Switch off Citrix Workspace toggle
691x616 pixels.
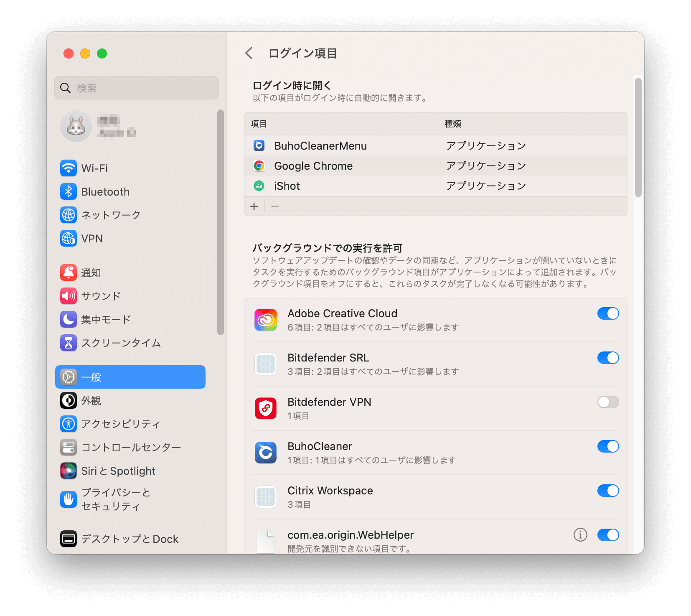(x=608, y=491)
